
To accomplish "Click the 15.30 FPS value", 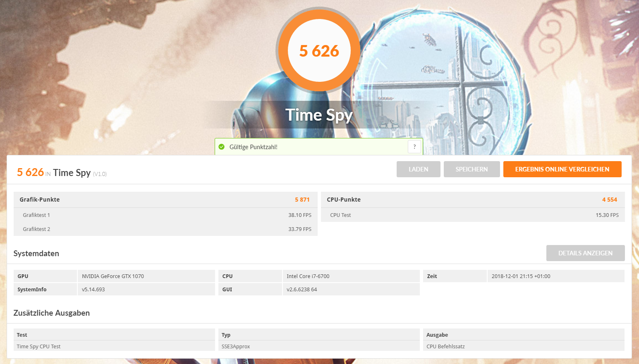I will tap(607, 215).
